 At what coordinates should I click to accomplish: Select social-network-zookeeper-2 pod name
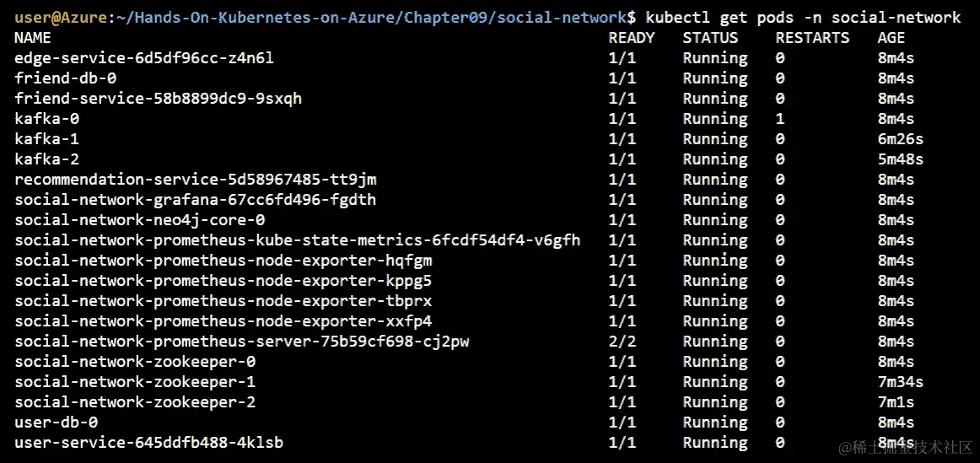135,402
